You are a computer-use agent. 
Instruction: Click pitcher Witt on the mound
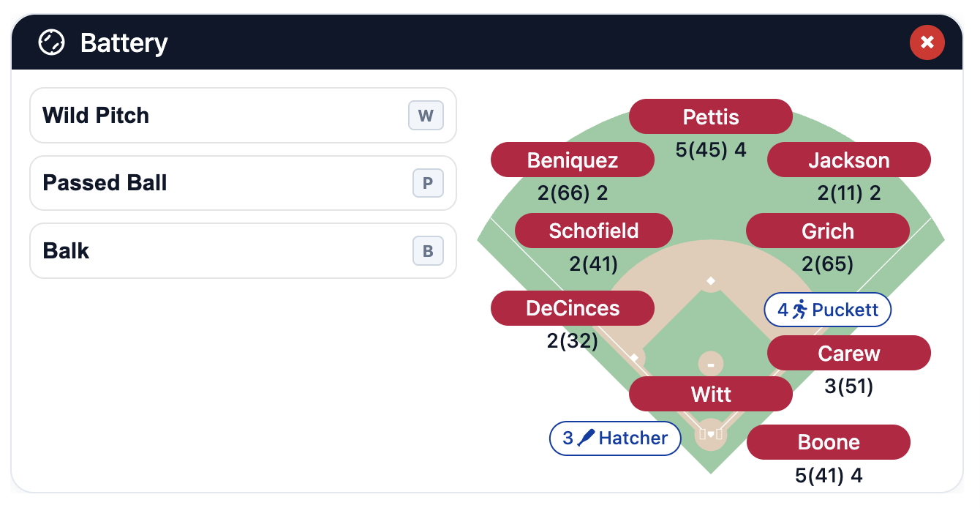coord(711,395)
